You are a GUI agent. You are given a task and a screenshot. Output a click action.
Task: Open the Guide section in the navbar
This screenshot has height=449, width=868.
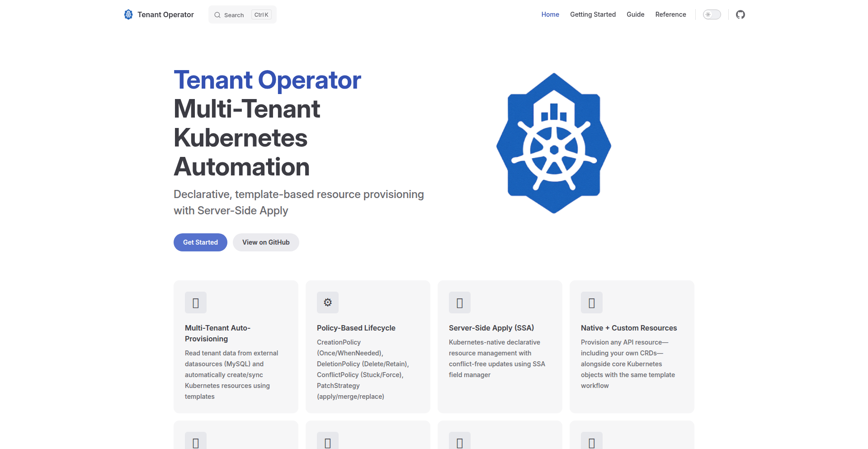[x=635, y=14]
